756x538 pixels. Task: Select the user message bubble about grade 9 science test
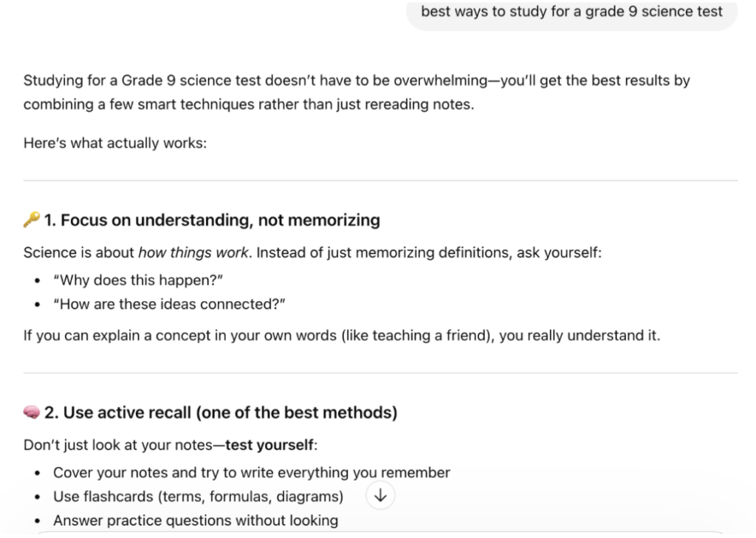tap(572, 13)
